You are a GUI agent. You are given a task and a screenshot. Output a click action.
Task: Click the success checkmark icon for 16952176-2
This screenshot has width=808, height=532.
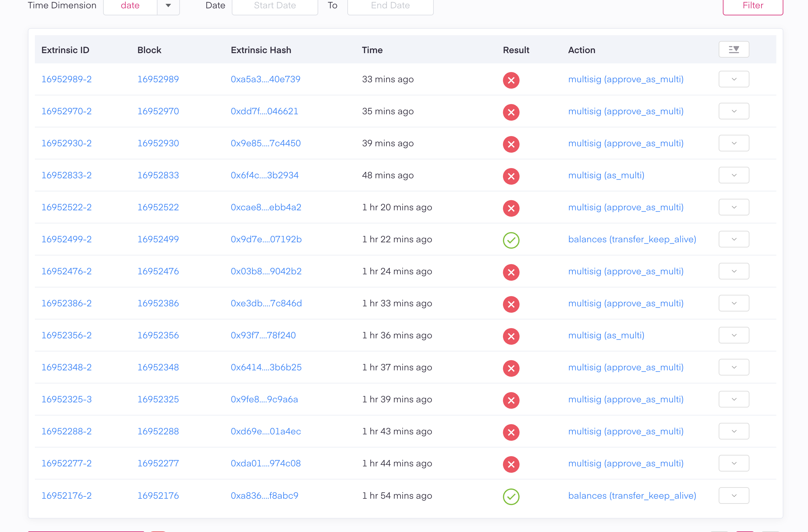(x=511, y=496)
